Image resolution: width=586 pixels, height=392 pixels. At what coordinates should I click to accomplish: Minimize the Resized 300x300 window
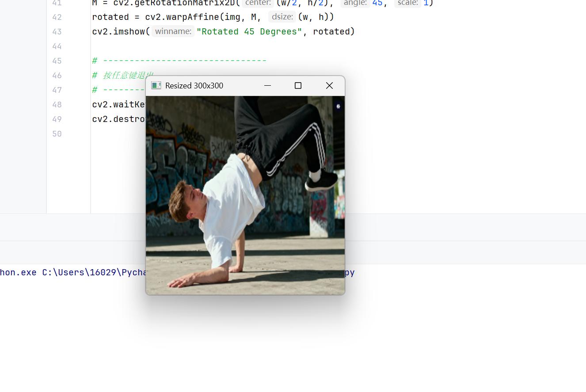(267, 86)
